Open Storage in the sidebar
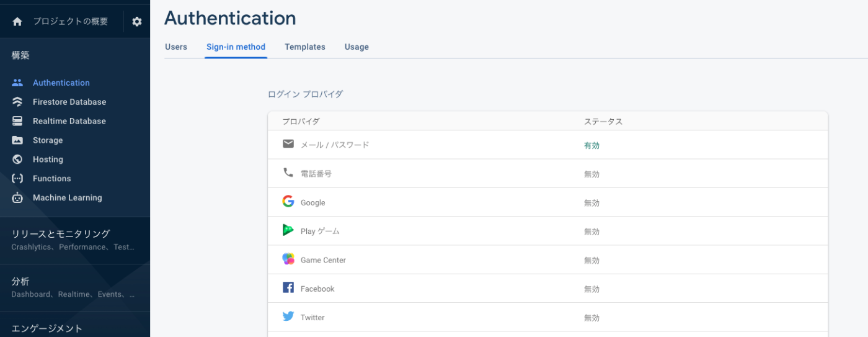 (x=48, y=140)
